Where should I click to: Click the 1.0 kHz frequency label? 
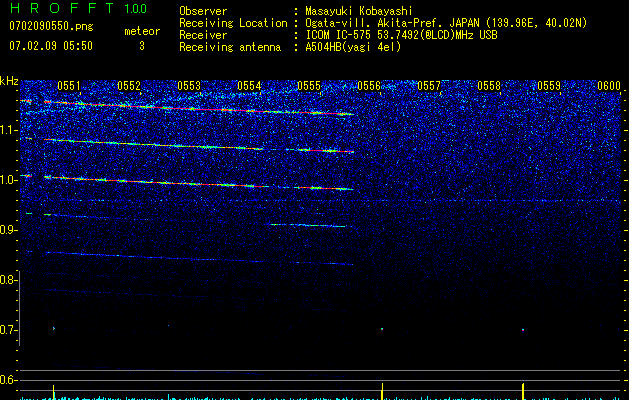point(9,179)
